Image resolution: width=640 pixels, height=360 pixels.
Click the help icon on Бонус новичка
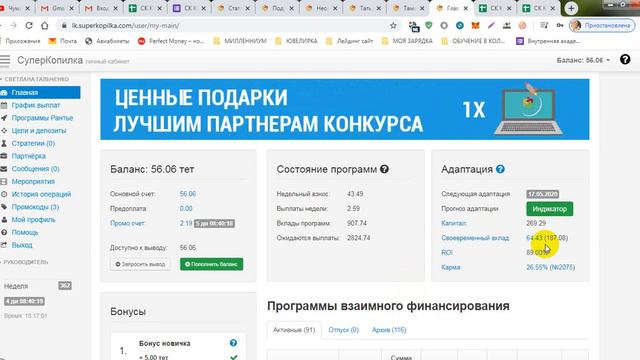click(233, 343)
